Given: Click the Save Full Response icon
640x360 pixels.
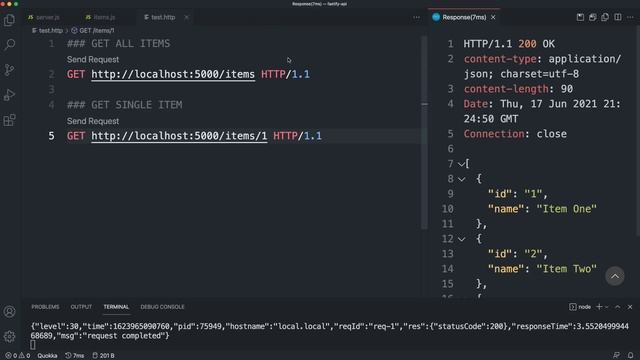Looking at the screenshot, I should tap(580, 17).
